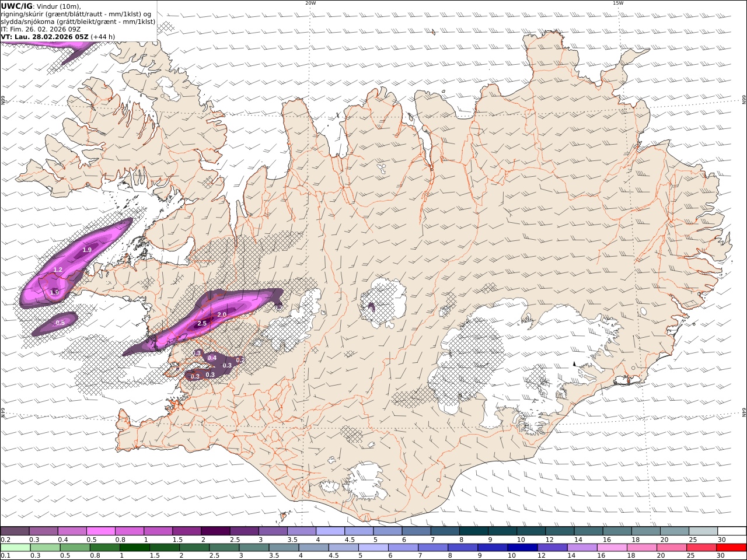Click the 30 label in the upper legend
This screenshot has width=747, height=560.
click(721, 540)
